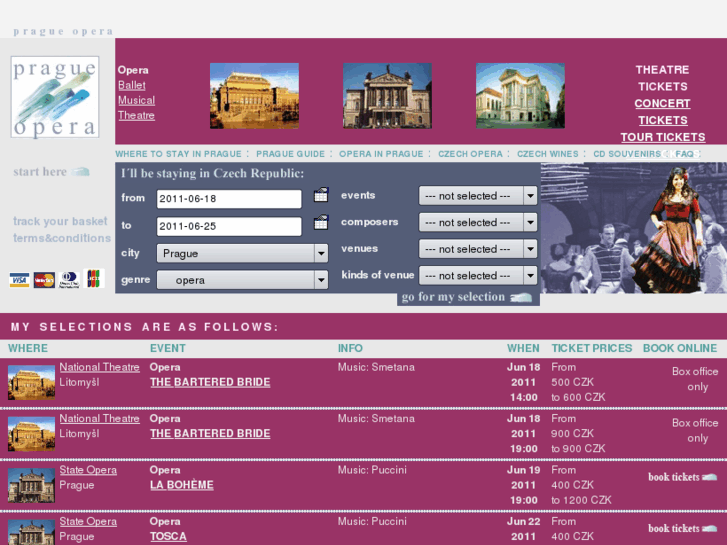Viewport: 727px width, 545px height.
Task: Open the Opera in Prague page
Action: click(381, 154)
